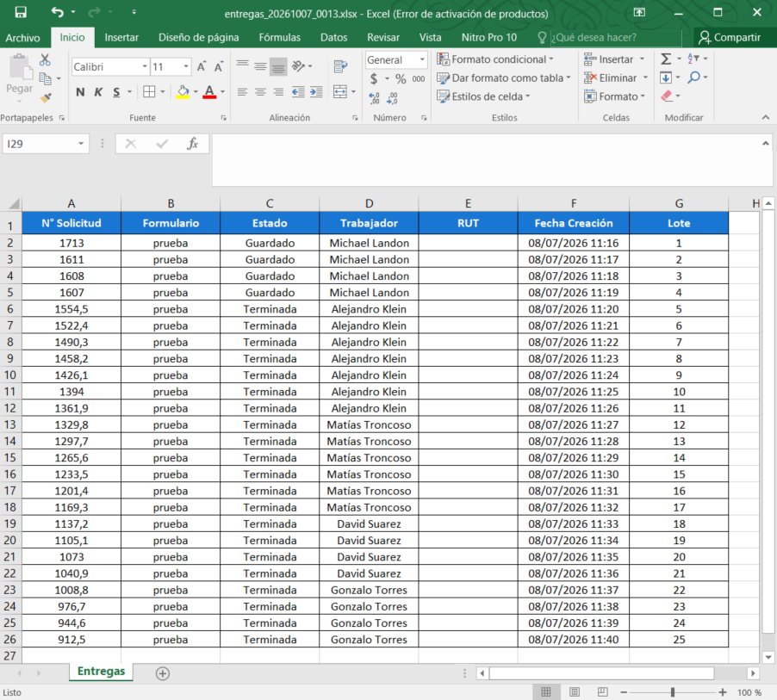
Task: Open the fill color dropdown arrow
Action: tap(196, 92)
